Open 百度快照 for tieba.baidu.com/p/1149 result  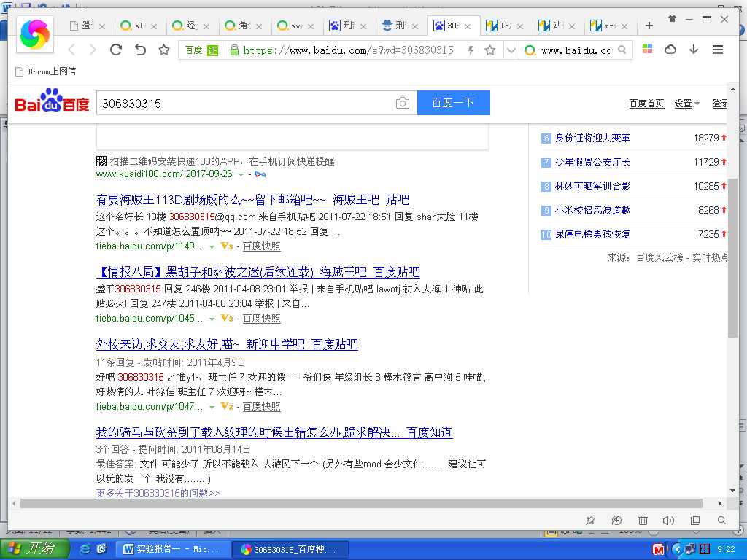click(x=262, y=246)
